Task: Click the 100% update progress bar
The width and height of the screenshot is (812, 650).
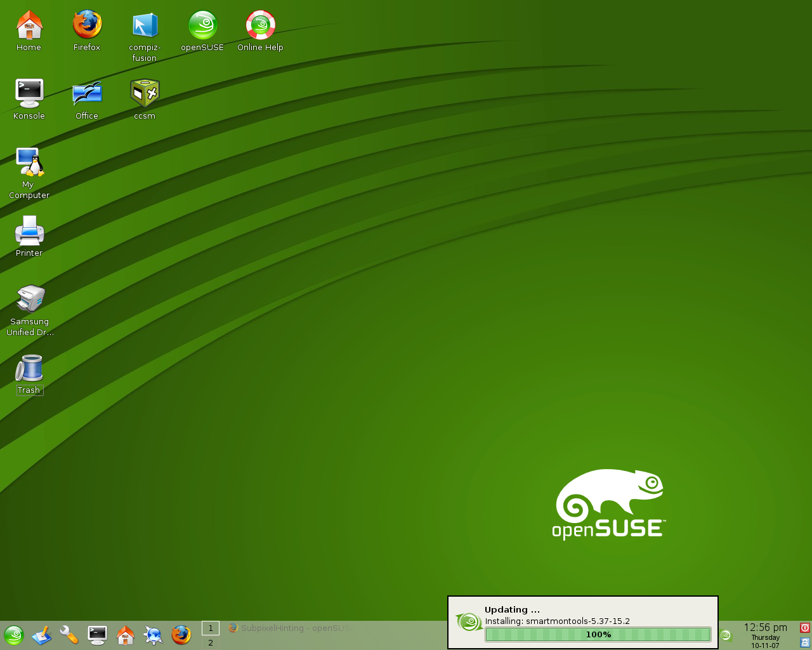Action: pos(598,635)
